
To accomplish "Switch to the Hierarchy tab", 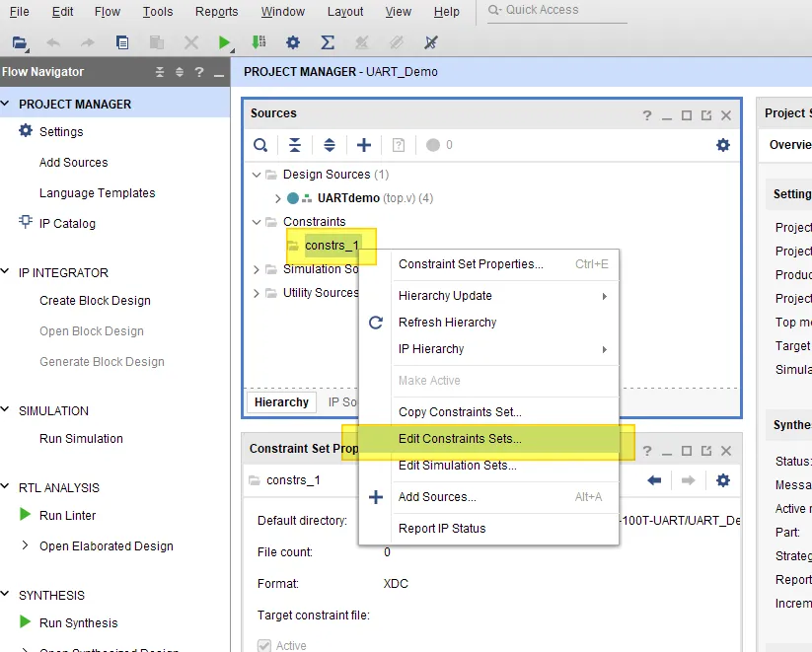I will 281,402.
